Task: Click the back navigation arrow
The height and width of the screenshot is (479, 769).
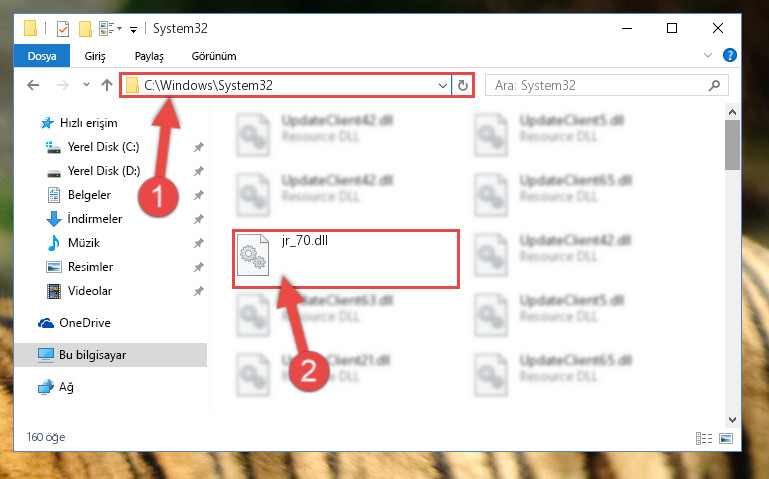Action: tap(33, 85)
